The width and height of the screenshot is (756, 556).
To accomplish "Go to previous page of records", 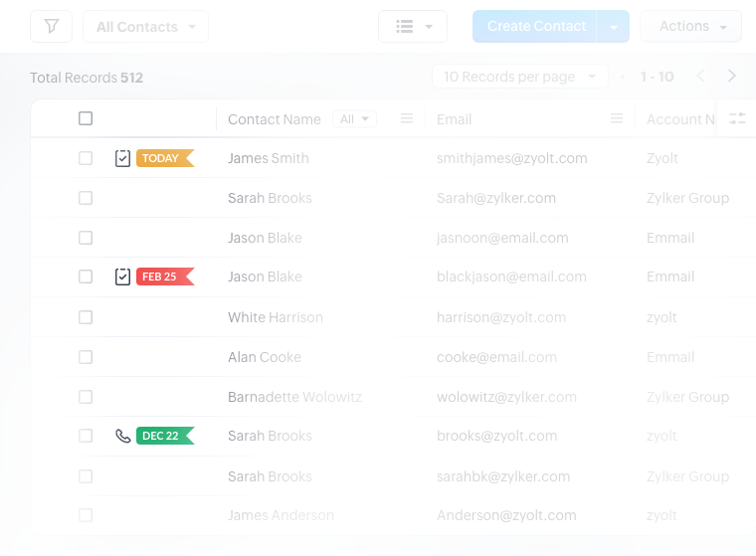I will click(700, 77).
